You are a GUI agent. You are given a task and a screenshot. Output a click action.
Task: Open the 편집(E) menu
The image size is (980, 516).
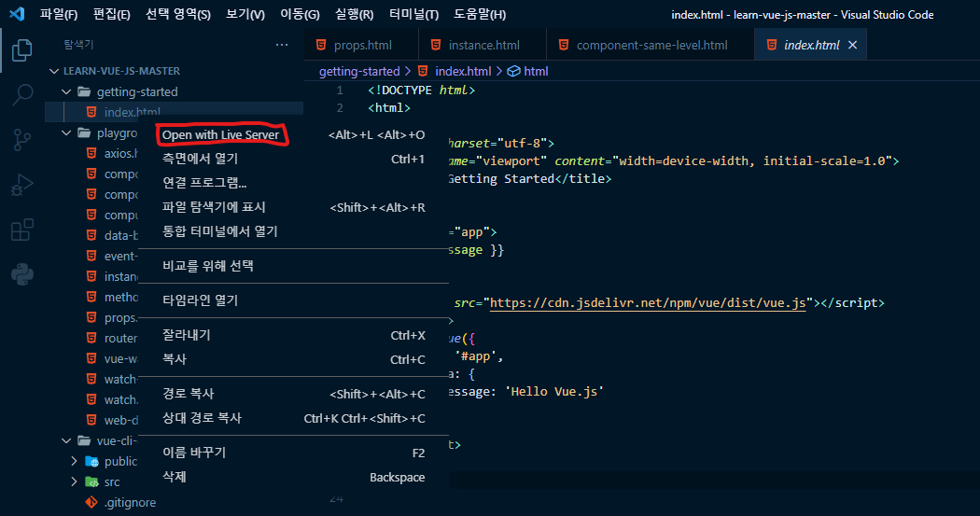(111, 14)
